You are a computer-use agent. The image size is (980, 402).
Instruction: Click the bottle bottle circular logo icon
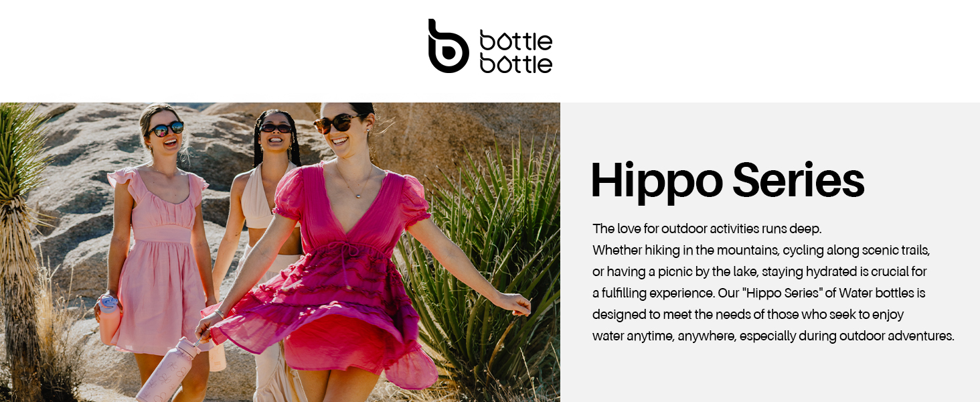coord(448,46)
